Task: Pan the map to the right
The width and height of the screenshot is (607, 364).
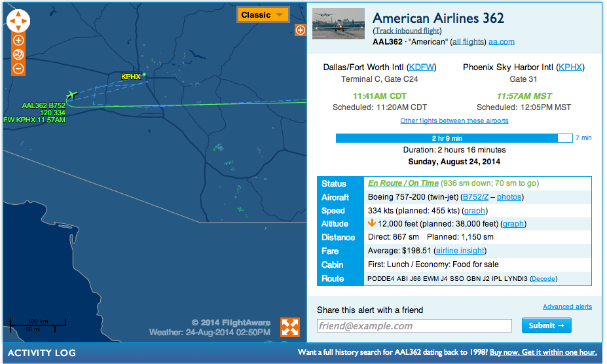Action: point(26,22)
